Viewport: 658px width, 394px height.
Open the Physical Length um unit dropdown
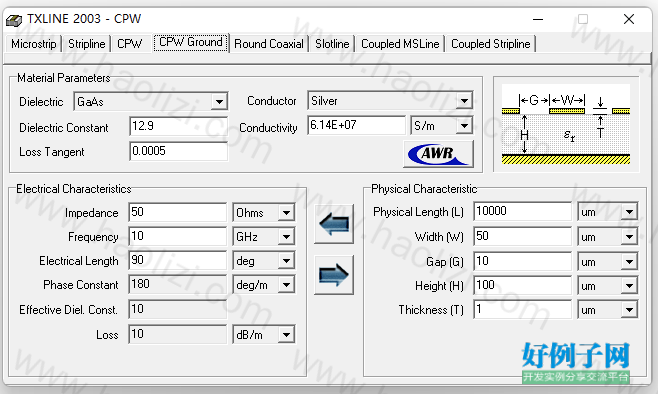pyautogui.click(x=629, y=212)
